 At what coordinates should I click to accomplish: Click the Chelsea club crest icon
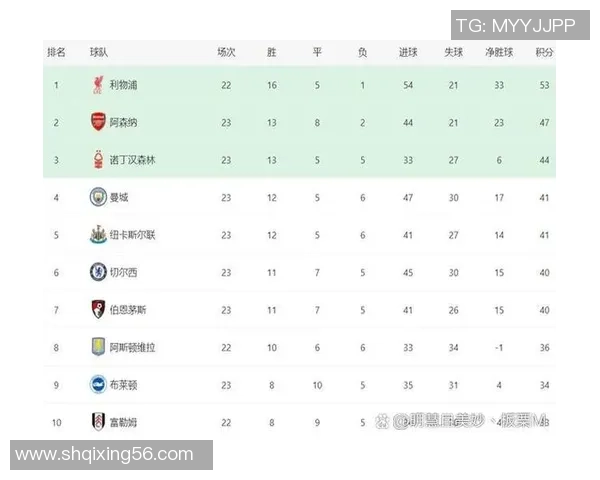97,272
